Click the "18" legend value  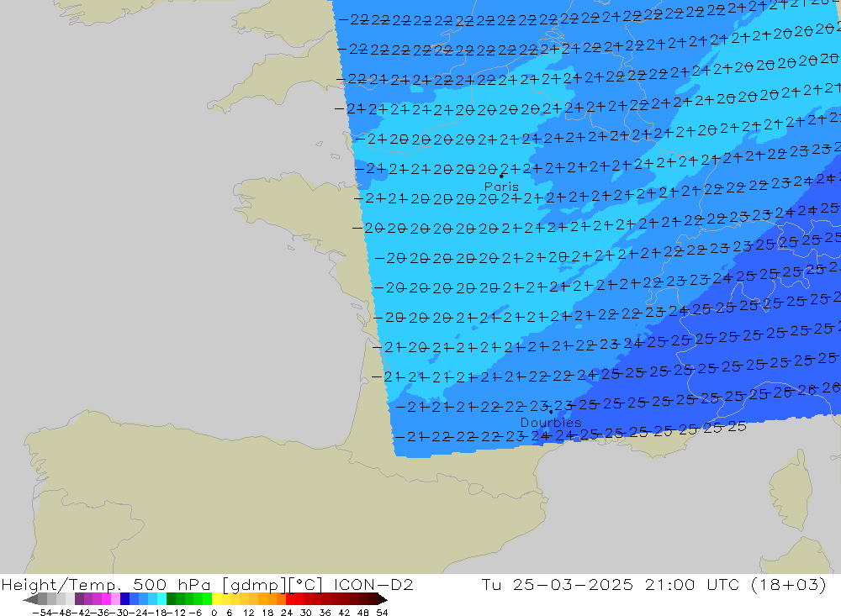(267, 613)
